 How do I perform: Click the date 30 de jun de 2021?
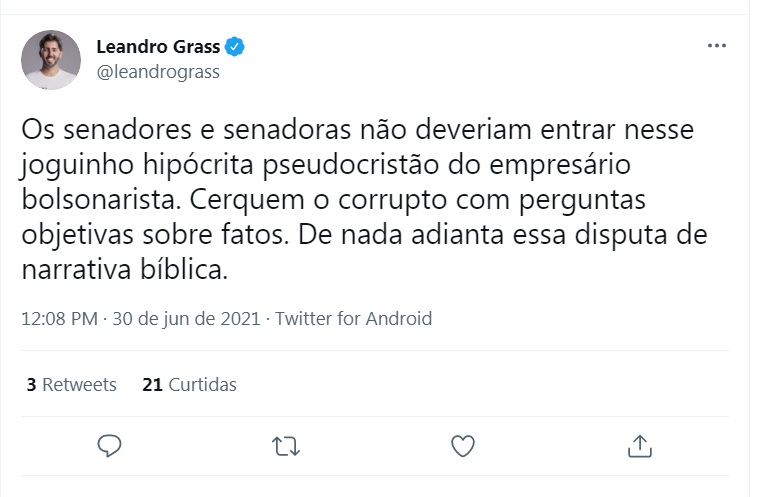(x=186, y=319)
